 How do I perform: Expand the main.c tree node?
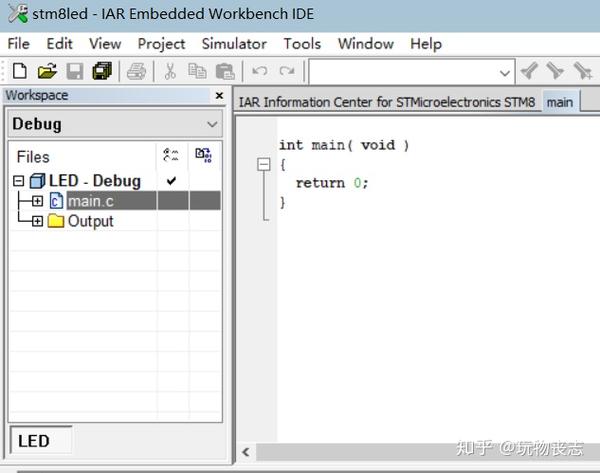coord(37,201)
